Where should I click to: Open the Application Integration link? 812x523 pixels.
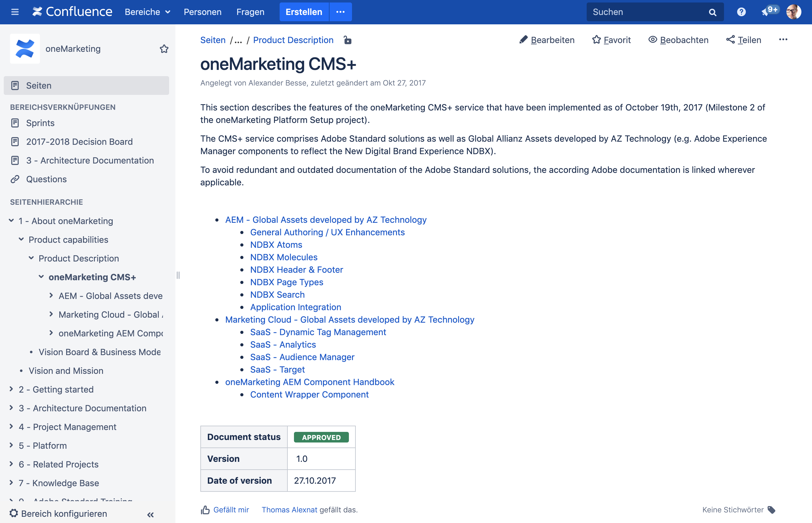pos(296,307)
